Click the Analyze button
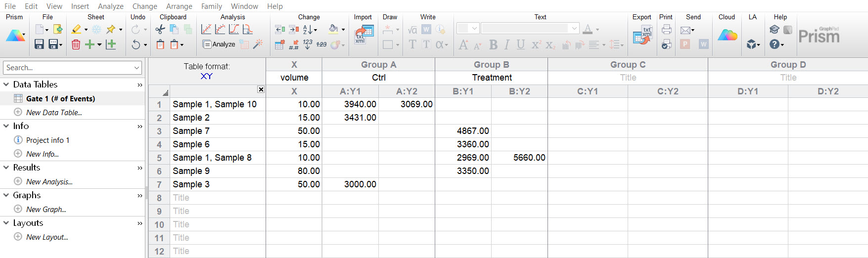Viewport: 868px width, 258px height. click(219, 44)
